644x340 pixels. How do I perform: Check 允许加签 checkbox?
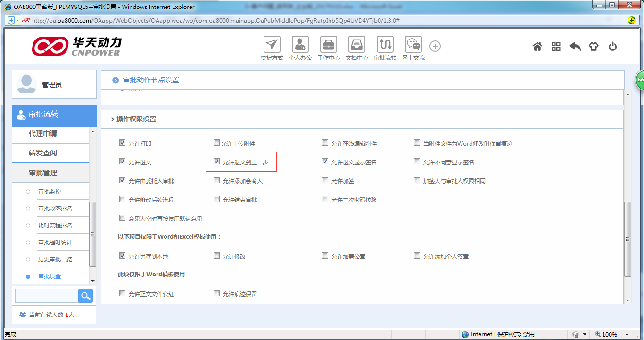325,180
